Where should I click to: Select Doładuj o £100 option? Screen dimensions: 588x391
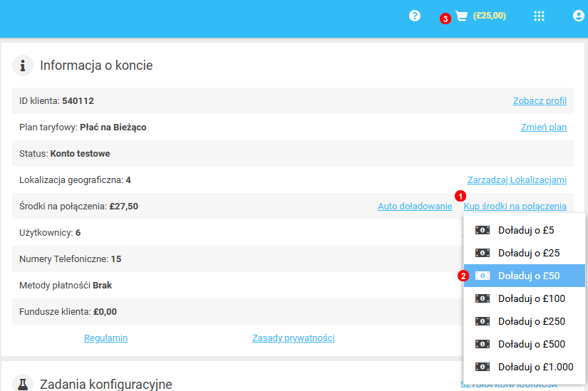tap(531, 298)
